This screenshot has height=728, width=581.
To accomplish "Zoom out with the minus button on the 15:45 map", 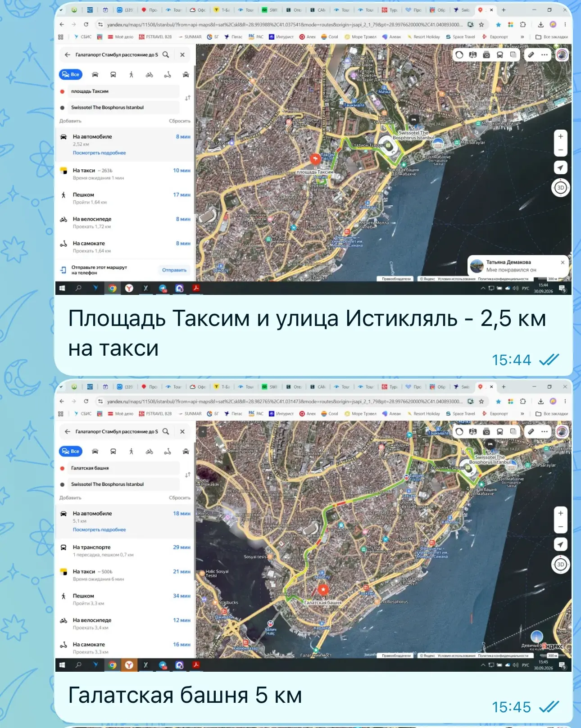I will coord(560,527).
